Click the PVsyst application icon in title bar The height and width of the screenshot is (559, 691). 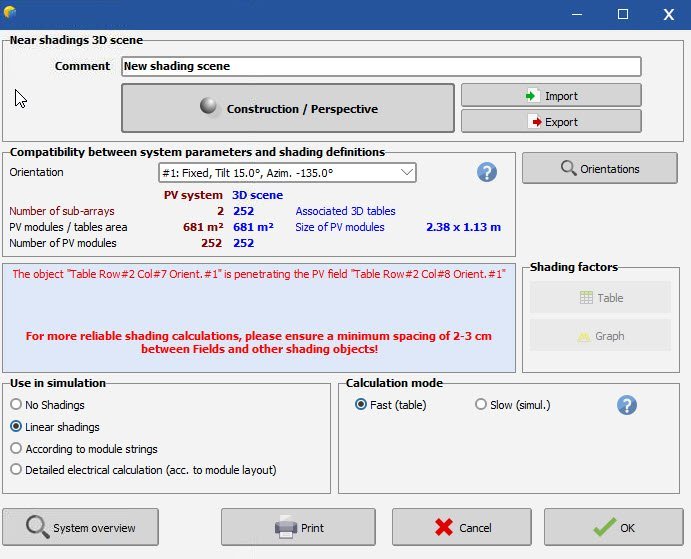11,13
